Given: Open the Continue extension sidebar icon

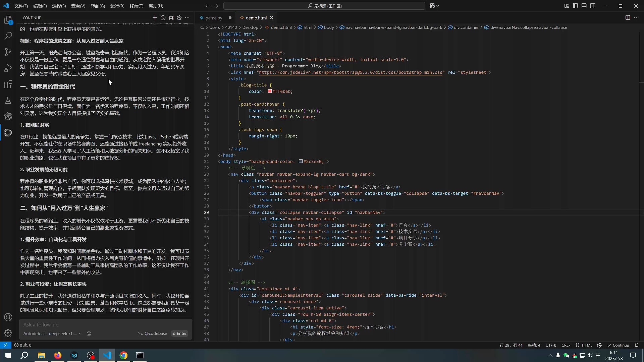Looking at the screenshot, I should (x=8, y=133).
